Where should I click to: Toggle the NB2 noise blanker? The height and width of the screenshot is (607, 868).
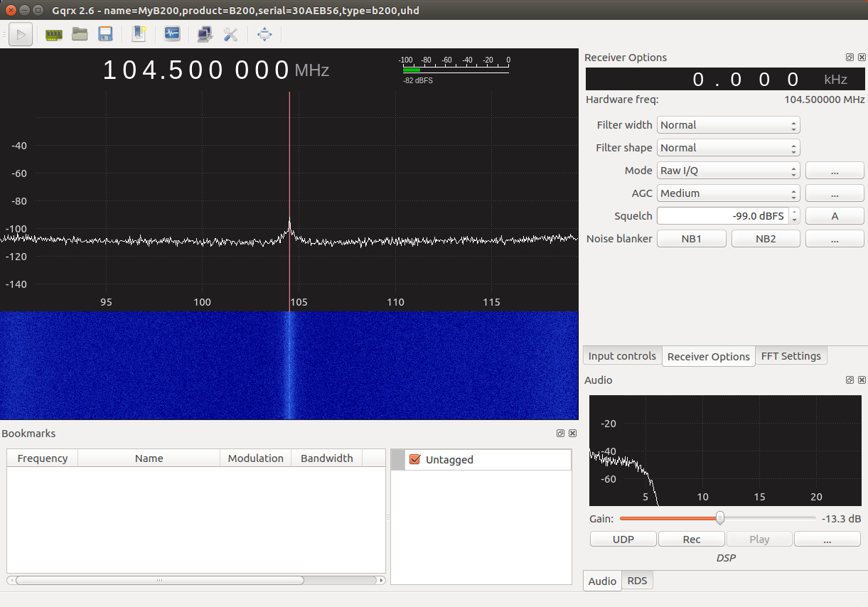pyautogui.click(x=766, y=239)
